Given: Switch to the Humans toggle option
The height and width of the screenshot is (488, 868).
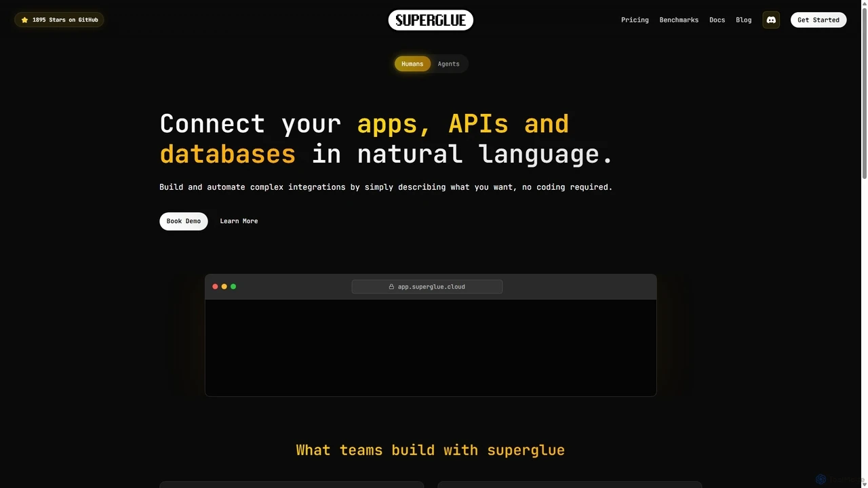Looking at the screenshot, I should (412, 64).
